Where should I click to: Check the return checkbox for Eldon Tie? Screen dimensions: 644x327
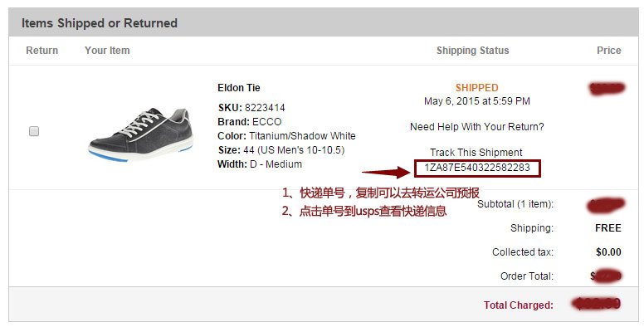(34, 131)
